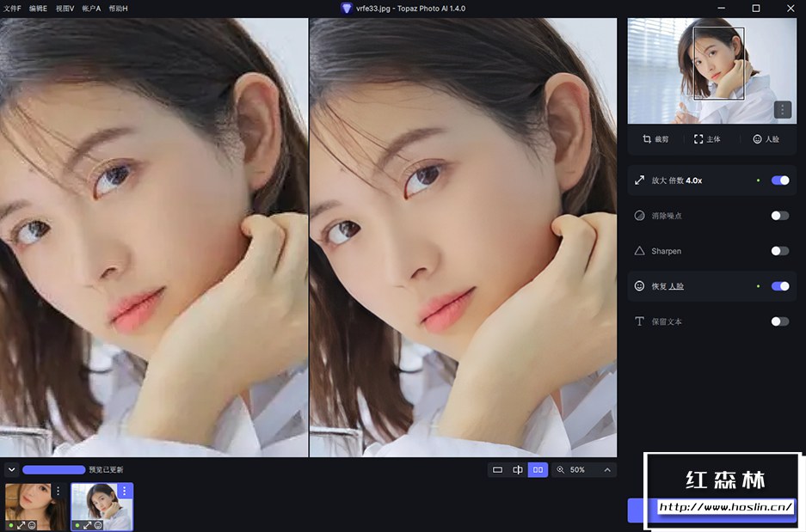Click the upscale arrow icon on first thumbnail
This screenshot has width=806, height=532.
click(22, 525)
